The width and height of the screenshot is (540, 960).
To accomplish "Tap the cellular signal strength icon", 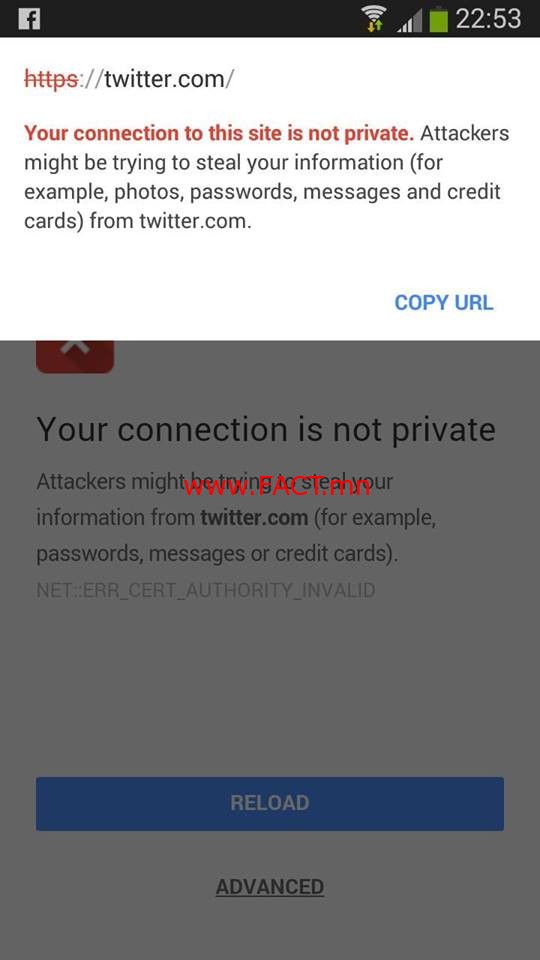I will pyautogui.click(x=410, y=21).
